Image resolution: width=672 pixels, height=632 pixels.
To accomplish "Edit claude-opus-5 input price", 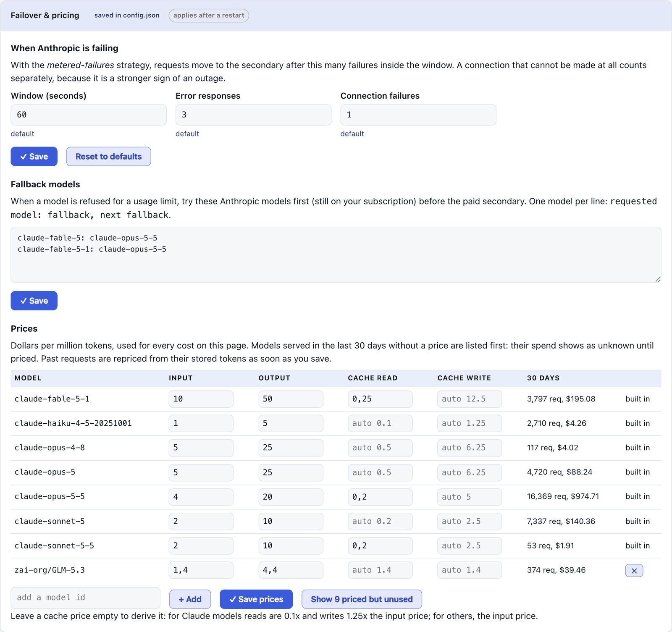I will (201, 472).
